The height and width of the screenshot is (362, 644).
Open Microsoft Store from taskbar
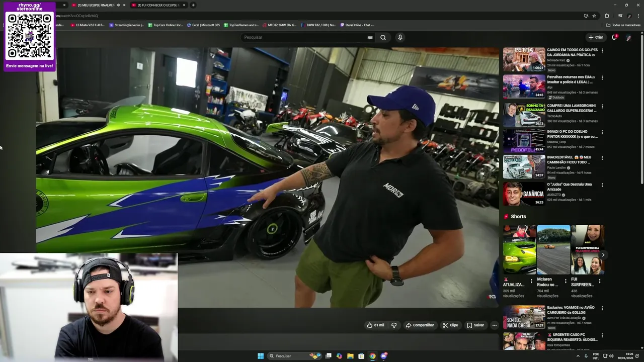click(x=361, y=356)
